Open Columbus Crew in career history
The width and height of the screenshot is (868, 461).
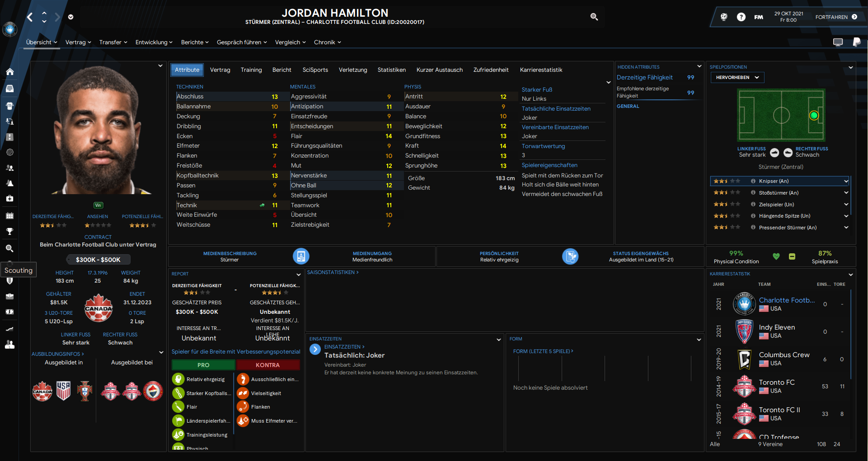coord(784,355)
